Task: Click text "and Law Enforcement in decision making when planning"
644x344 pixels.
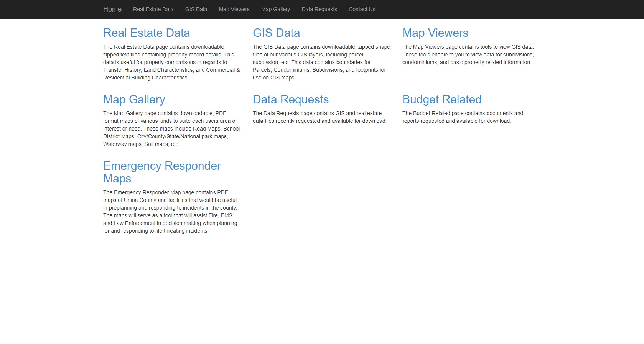Action: point(170,223)
